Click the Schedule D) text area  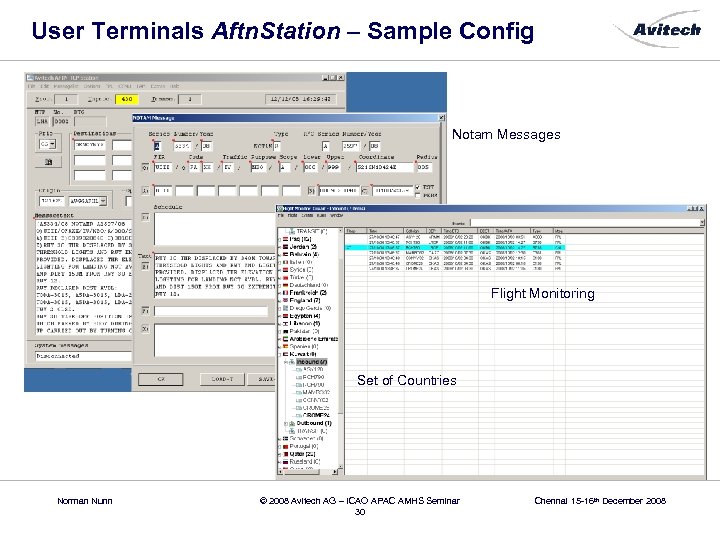pos(215,229)
